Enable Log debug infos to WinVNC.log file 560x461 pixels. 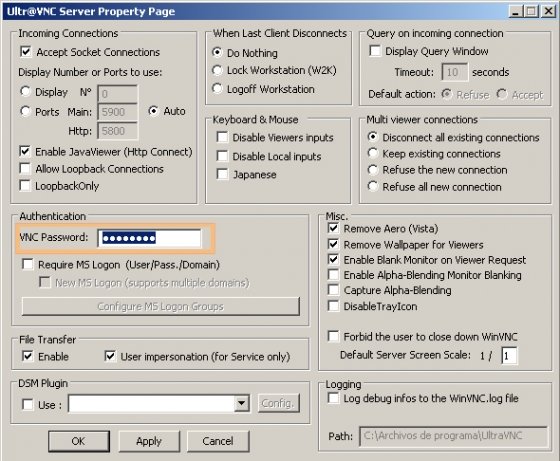[x=333, y=398]
